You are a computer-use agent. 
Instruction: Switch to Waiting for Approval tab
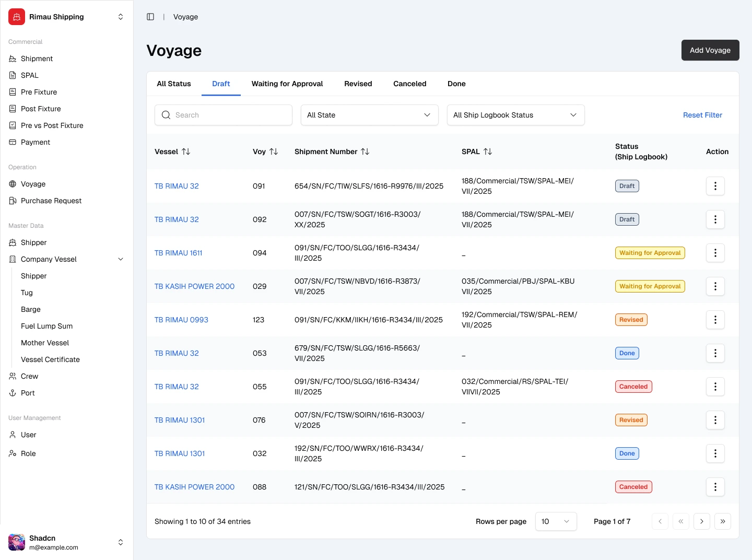(x=287, y=84)
